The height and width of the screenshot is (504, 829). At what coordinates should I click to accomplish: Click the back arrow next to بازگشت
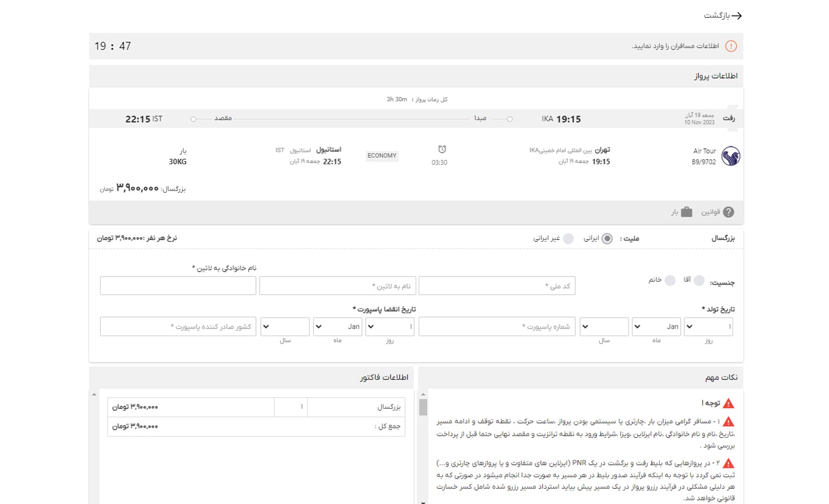pyautogui.click(x=737, y=16)
